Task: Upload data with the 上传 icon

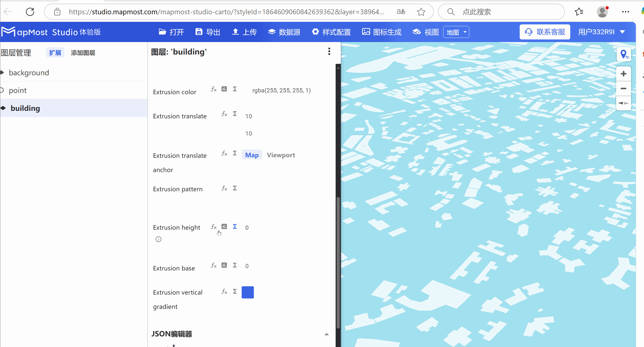Action: click(x=243, y=32)
